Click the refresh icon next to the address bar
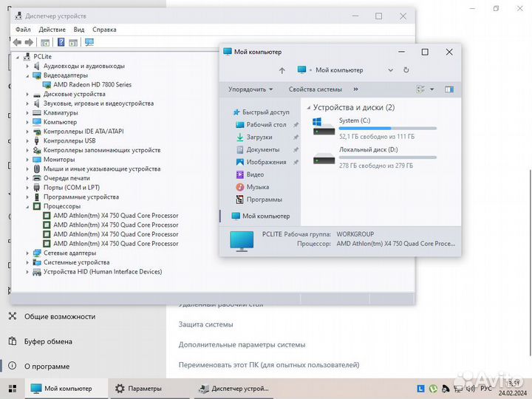 click(406, 70)
